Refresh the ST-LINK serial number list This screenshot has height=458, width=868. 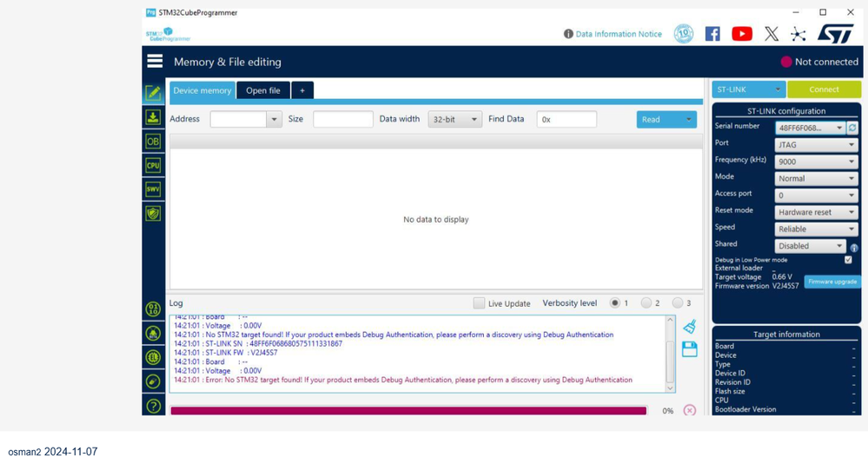pos(852,128)
